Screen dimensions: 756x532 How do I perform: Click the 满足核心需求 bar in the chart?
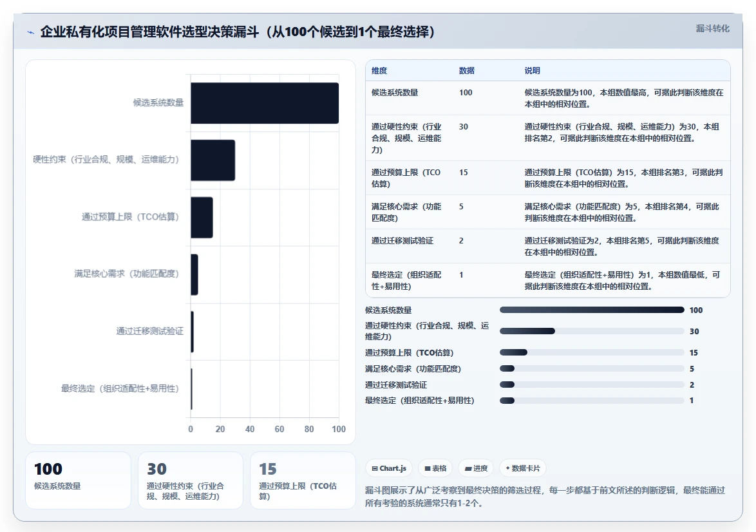click(x=194, y=274)
